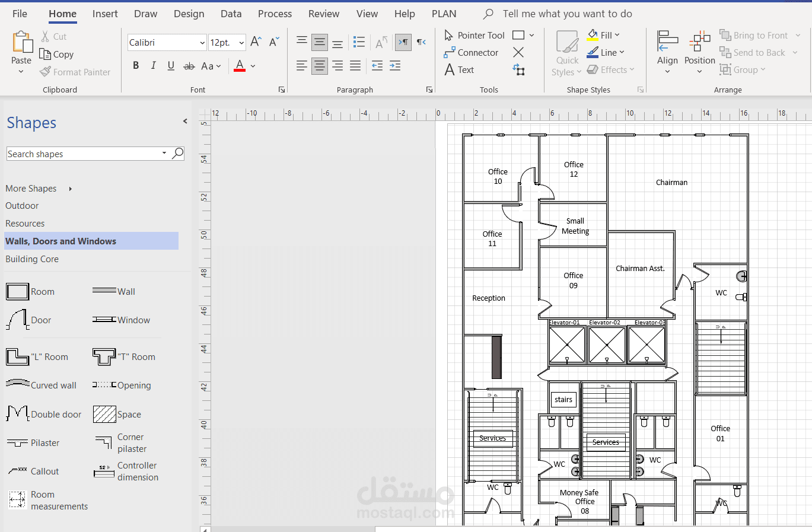The height and width of the screenshot is (532, 812).
Task: Open the Outdoor stencil
Action: (22, 206)
